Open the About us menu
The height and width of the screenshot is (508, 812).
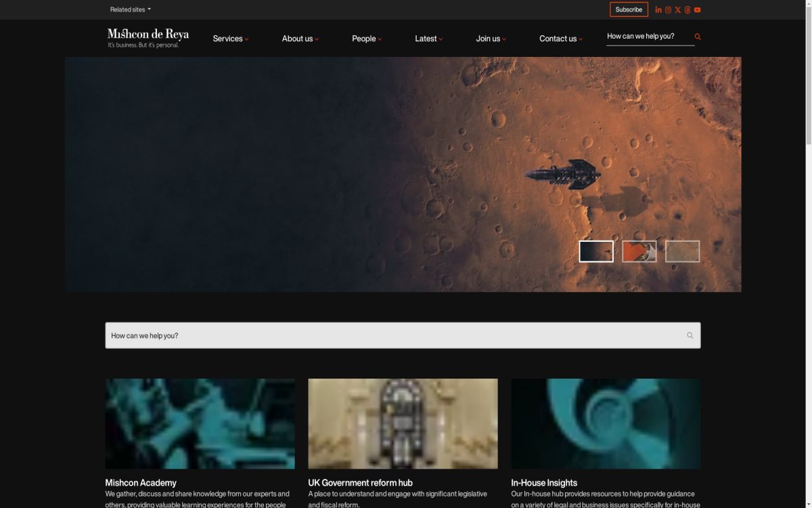(x=300, y=39)
